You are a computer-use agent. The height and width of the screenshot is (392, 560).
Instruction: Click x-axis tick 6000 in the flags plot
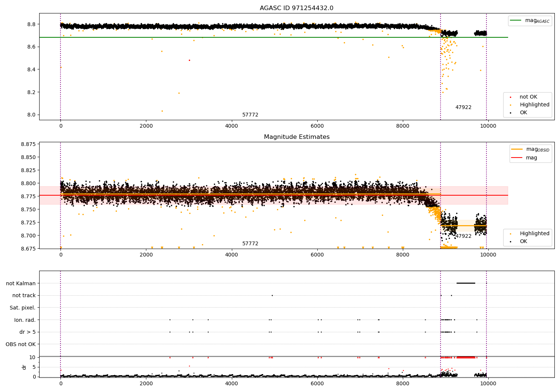(317, 383)
